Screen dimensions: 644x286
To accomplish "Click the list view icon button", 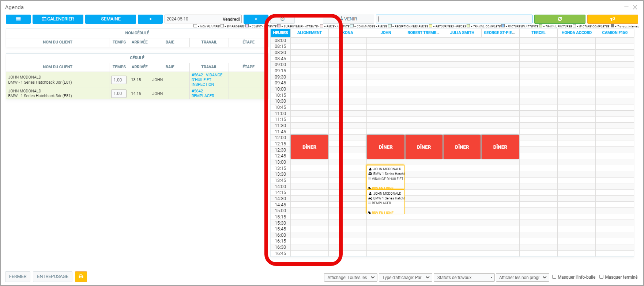I will (x=18, y=19).
